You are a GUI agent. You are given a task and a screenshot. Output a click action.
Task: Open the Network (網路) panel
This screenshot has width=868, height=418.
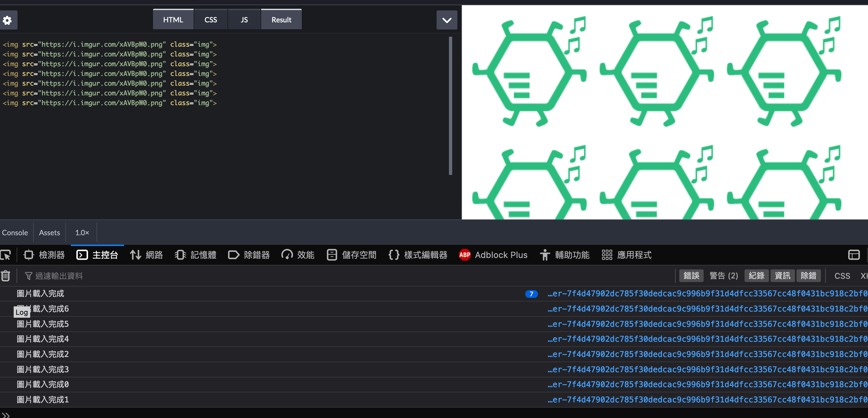(147, 255)
